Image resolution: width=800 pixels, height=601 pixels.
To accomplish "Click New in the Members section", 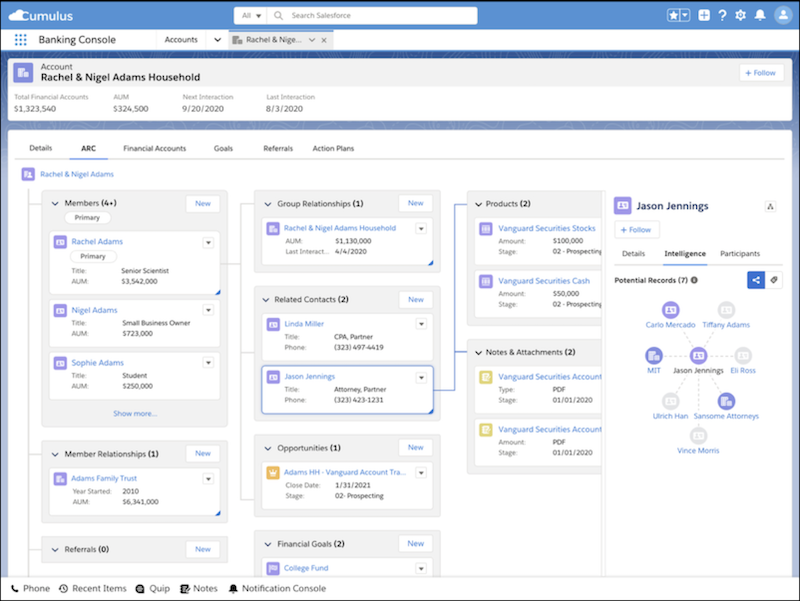I will click(x=203, y=204).
